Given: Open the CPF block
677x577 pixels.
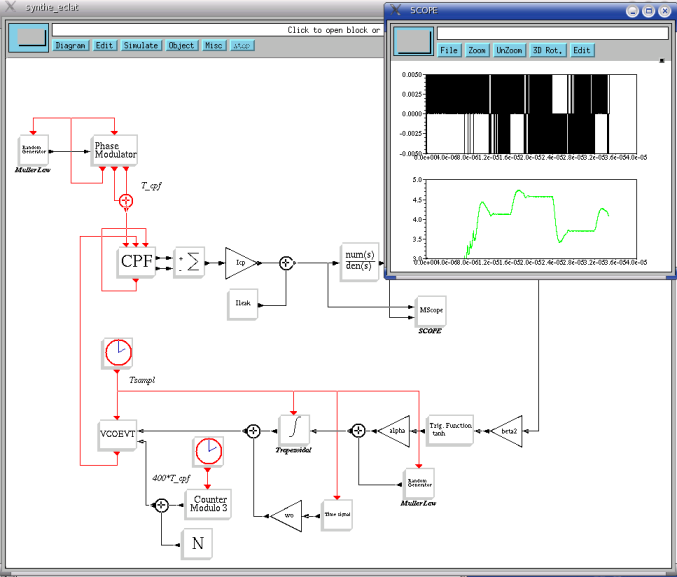Looking at the screenshot, I should [x=136, y=262].
